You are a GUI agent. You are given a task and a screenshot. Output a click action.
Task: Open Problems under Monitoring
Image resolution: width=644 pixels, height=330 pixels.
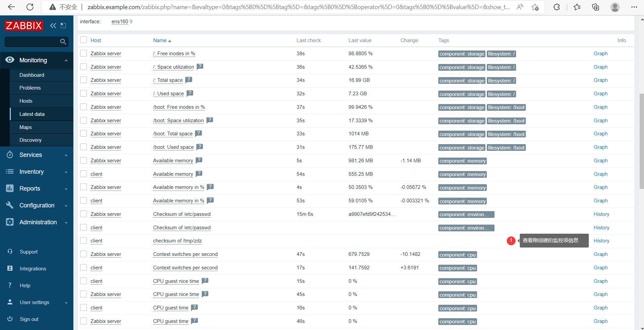click(x=30, y=88)
